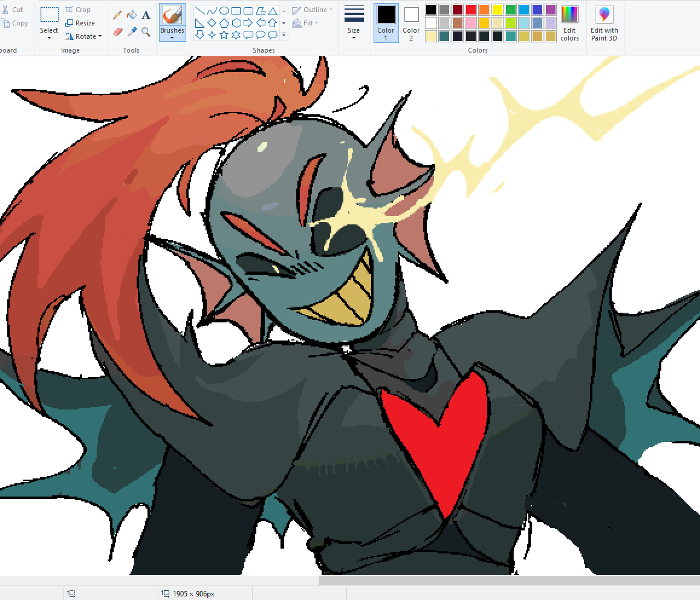Select the Eraser tool

coord(117,31)
